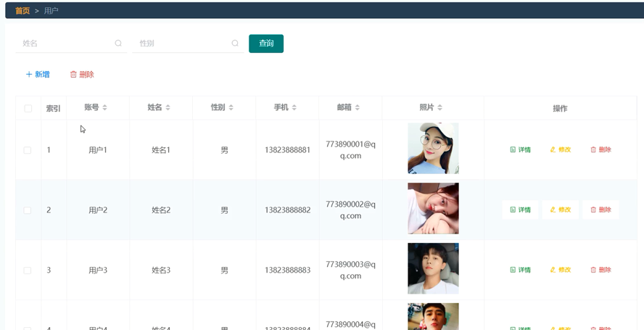
Task: Check the checkbox for row 用户3
Action: coord(28,270)
